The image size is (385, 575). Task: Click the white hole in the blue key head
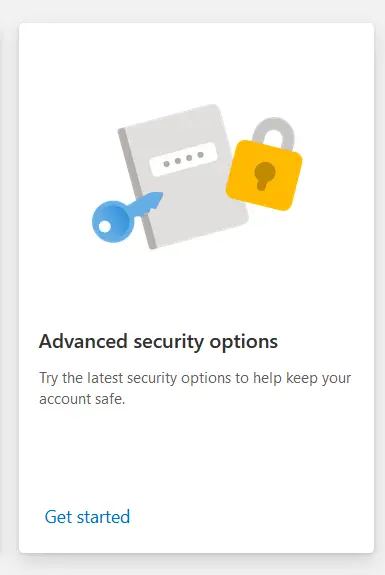click(x=104, y=227)
